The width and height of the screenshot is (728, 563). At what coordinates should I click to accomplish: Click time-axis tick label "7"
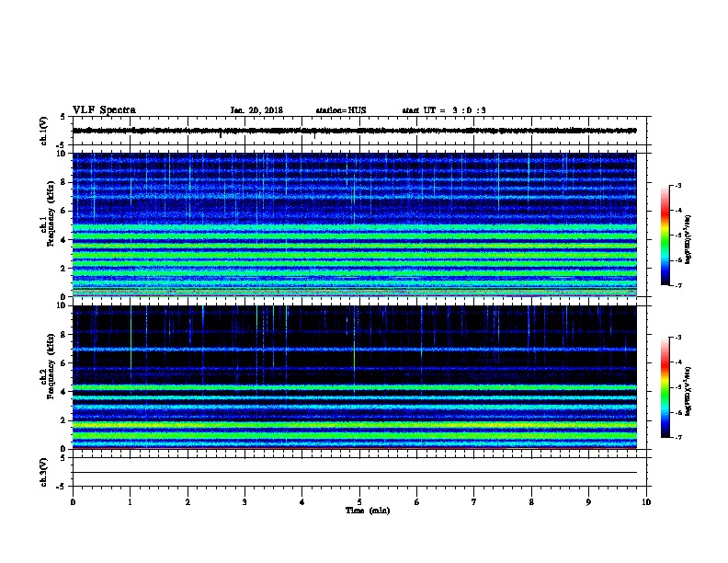tap(474, 502)
